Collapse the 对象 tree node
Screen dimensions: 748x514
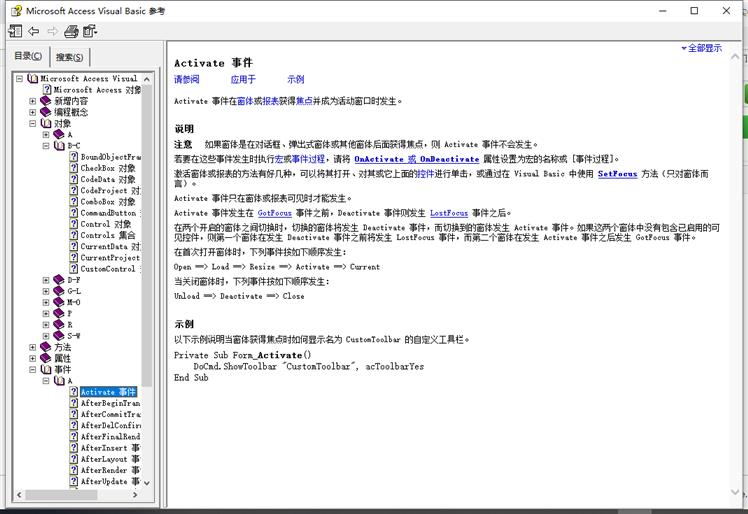(32, 123)
